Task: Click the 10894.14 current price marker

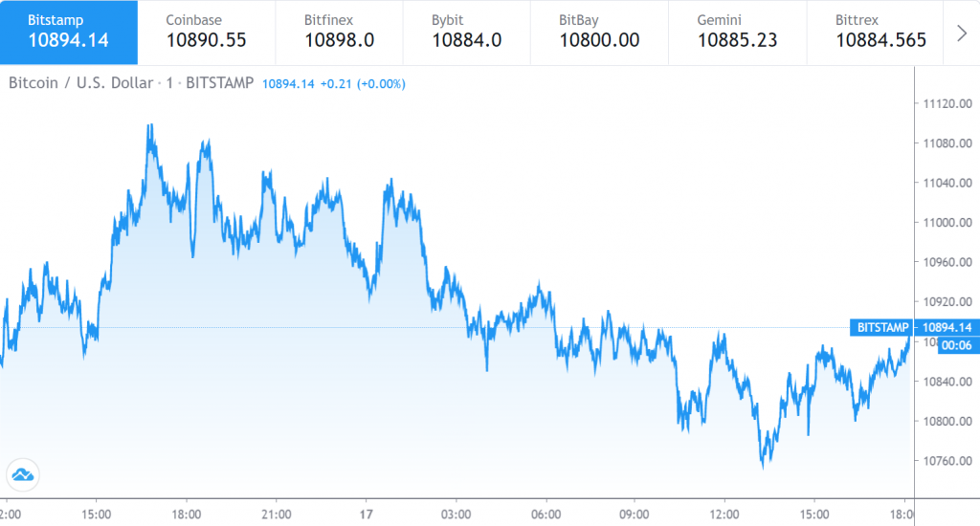Action: (944, 327)
